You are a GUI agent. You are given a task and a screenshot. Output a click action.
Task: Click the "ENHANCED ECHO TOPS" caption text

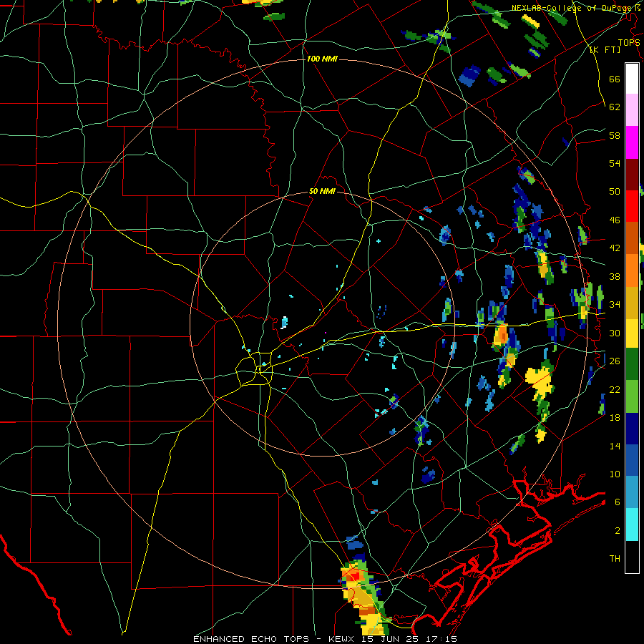[x=251, y=639]
